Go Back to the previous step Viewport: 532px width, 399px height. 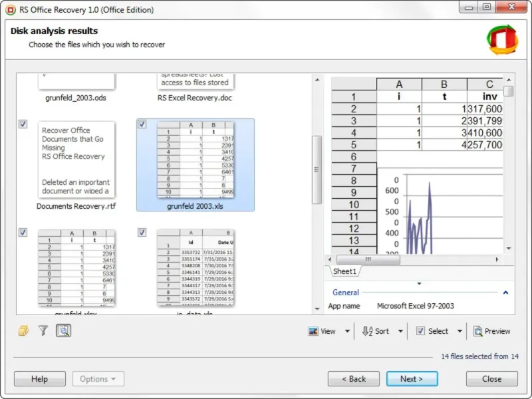point(354,378)
